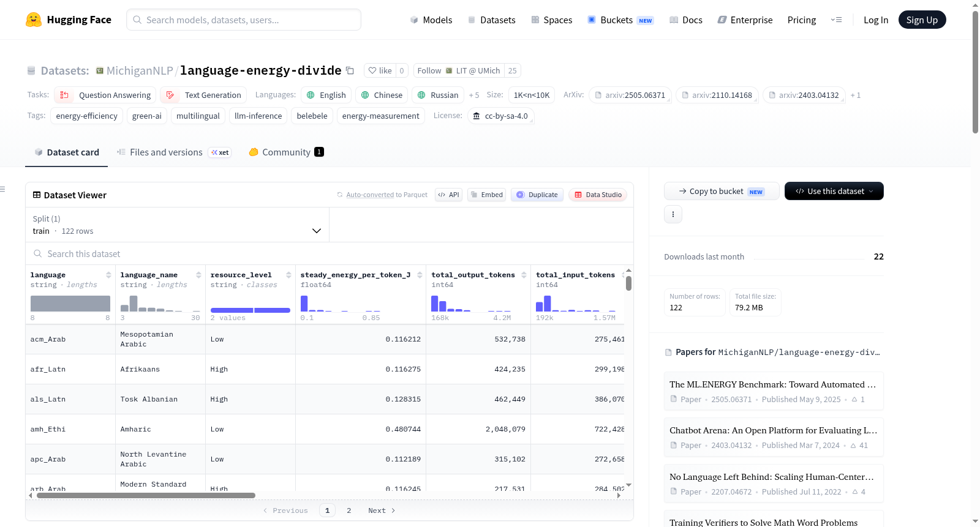Image resolution: width=980 pixels, height=527 pixels.
Task: Show one more arXiv tag
Action: [856, 95]
